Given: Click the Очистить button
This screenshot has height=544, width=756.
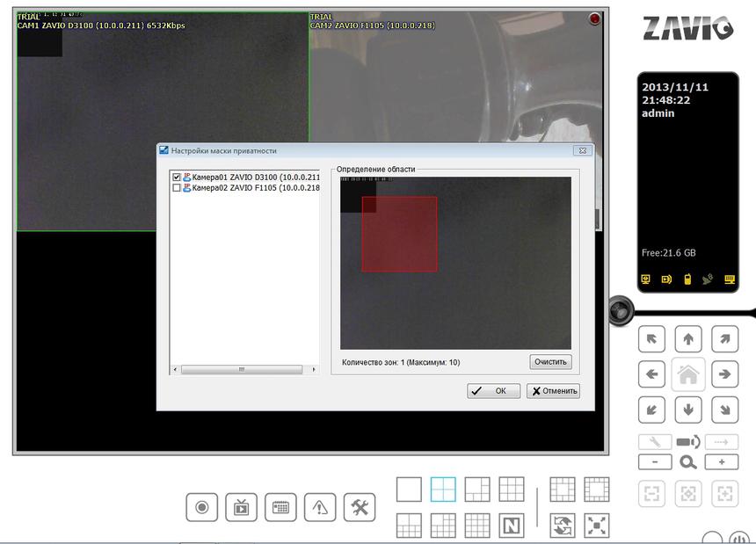Looking at the screenshot, I should click(550, 362).
